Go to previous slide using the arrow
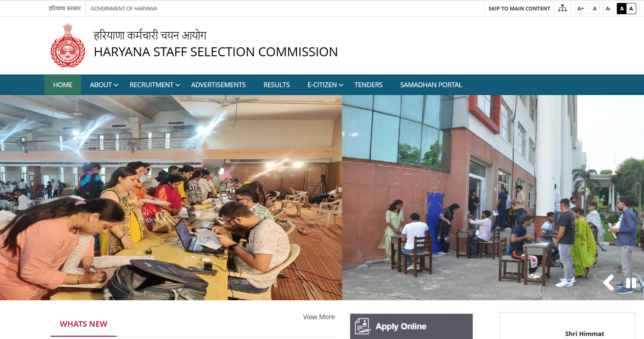This screenshot has width=644, height=339. (609, 282)
